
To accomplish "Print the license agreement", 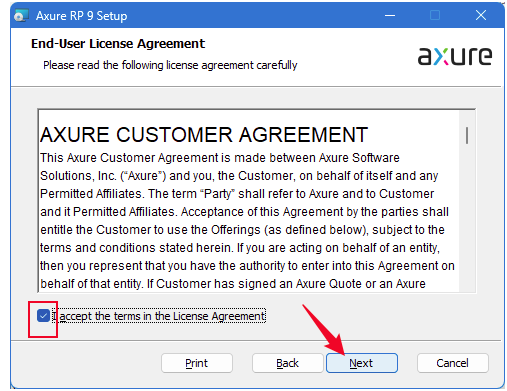I will (x=197, y=363).
